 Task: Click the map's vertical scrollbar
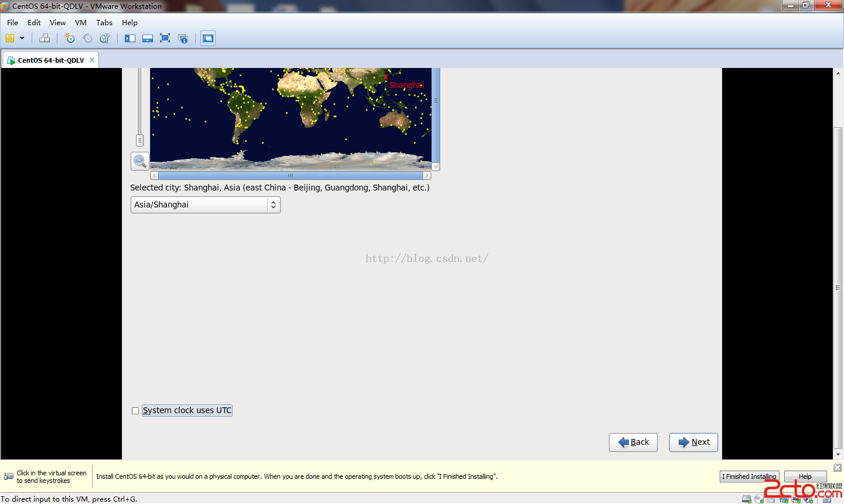click(435, 115)
